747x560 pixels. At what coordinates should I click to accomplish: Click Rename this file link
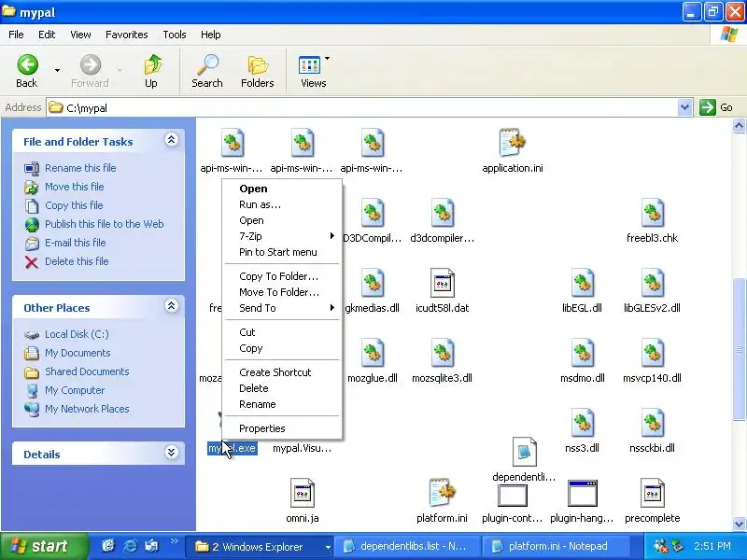tap(80, 168)
